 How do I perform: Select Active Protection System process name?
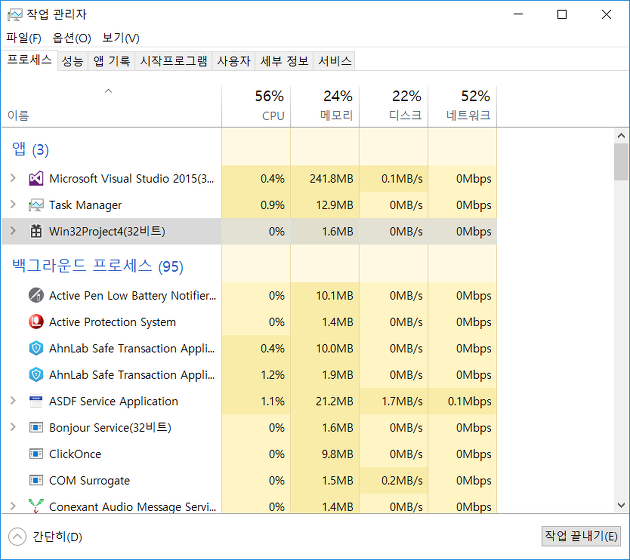click(112, 322)
